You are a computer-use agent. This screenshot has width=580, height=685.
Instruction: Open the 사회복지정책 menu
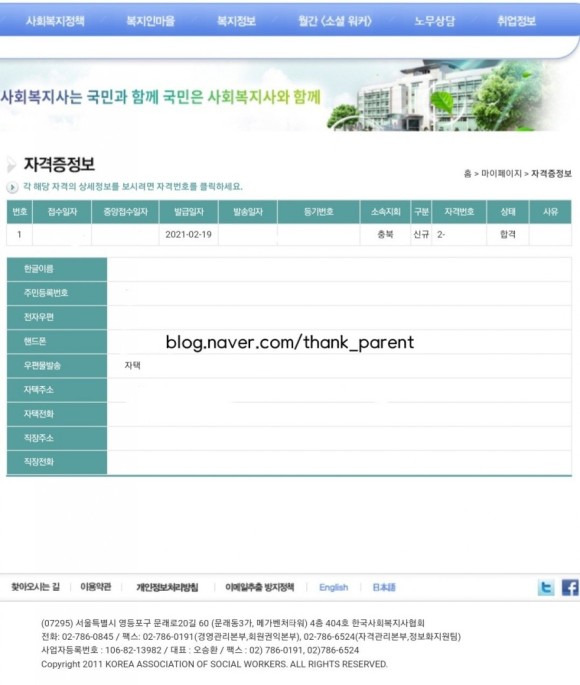[x=55, y=21]
